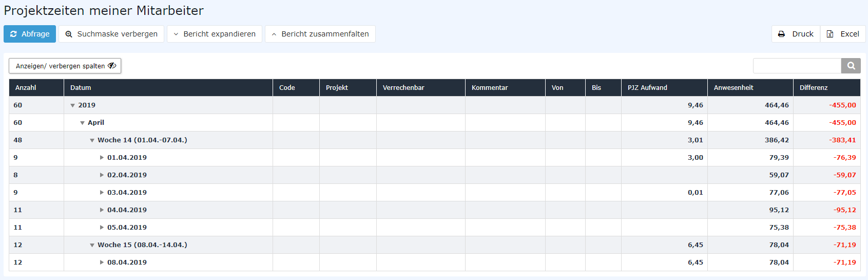This screenshot has width=868, height=280.
Task: Click Differenz value -76,39
Action: point(845,158)
